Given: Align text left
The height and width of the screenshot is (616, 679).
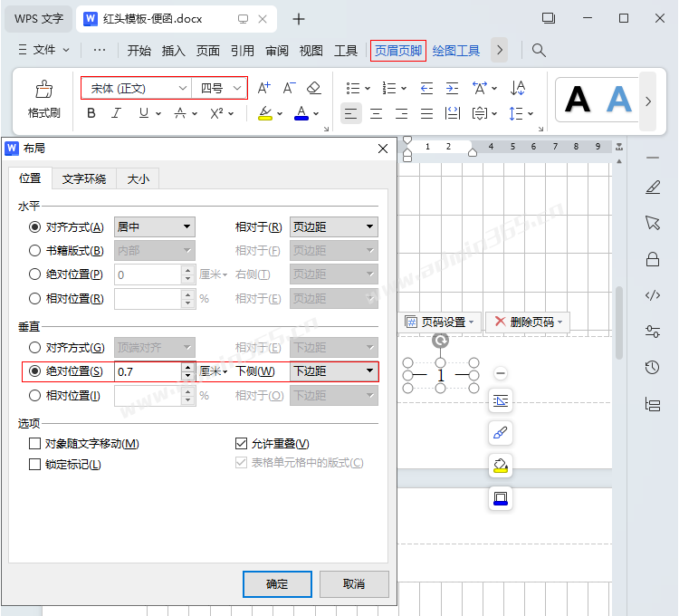Looking at the screenshot, I should click(350, 113).
